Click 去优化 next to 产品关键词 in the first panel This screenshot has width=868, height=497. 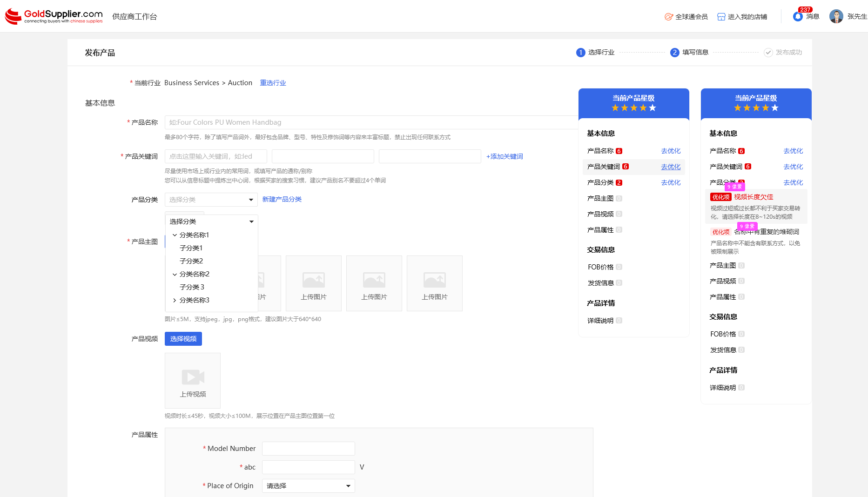[670, 167]
